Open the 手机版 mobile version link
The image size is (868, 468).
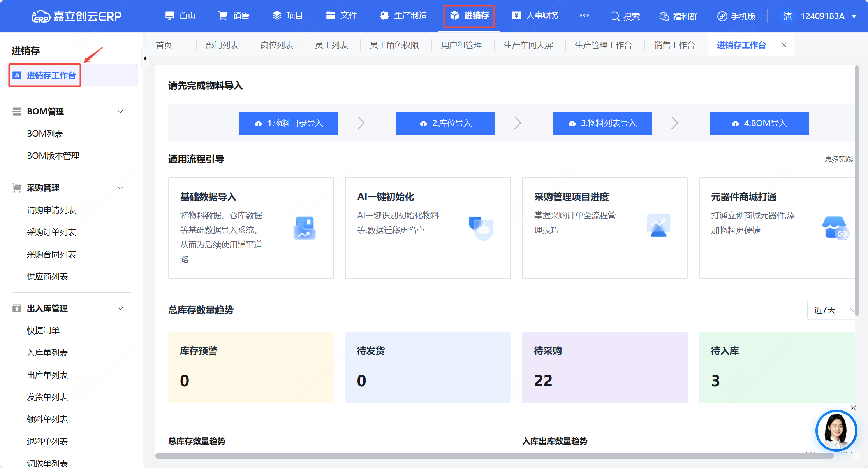[x=736, y=16]
